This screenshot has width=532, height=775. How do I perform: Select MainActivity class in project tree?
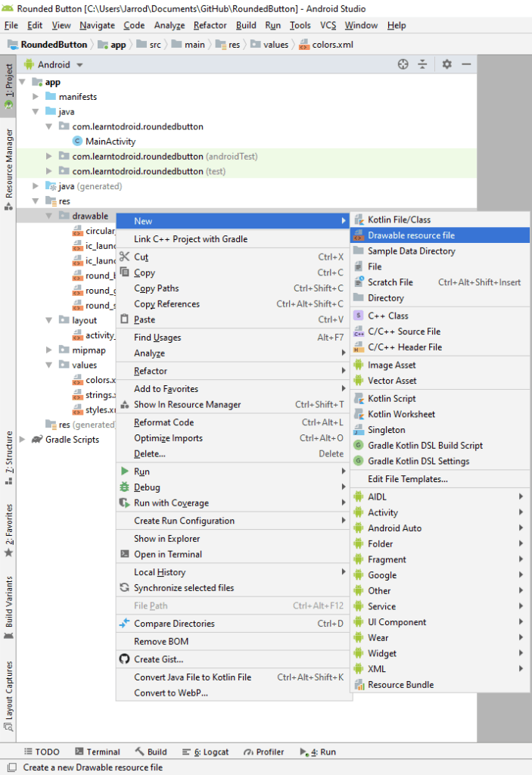(x=110, y=141)
